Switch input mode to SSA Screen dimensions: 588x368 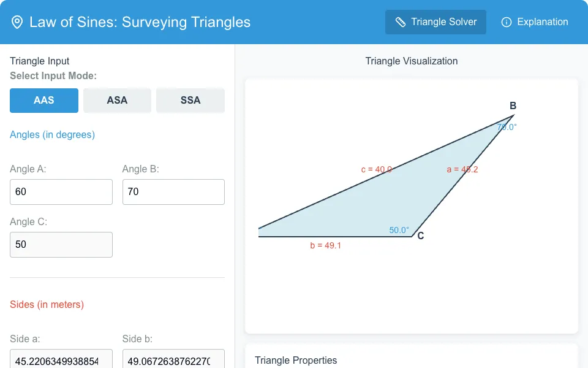tap(190, 100)
